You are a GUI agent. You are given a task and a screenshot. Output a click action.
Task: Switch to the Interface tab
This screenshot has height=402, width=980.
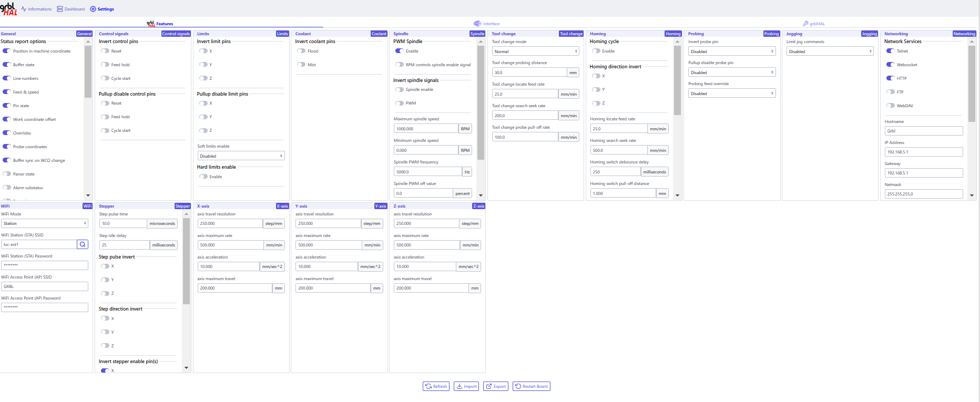tap(486, 24)
